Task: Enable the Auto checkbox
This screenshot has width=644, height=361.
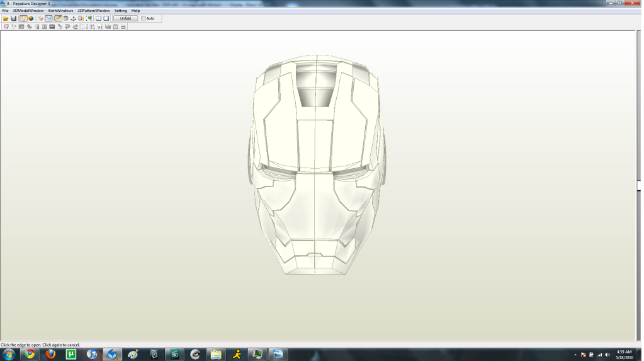Action: coord(144,18)
